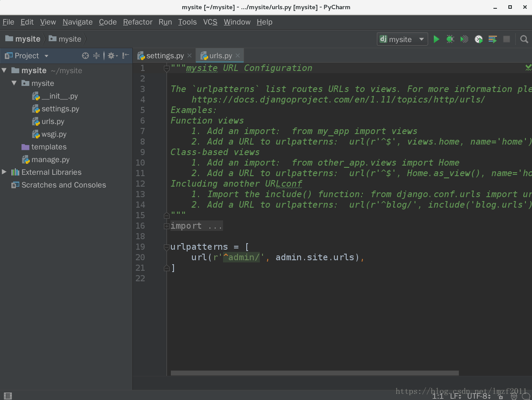The height and width of the screenshot is (400, 532).
Task: Open Search Everywhere magnifier icon
Action: [x=524, y=39]
